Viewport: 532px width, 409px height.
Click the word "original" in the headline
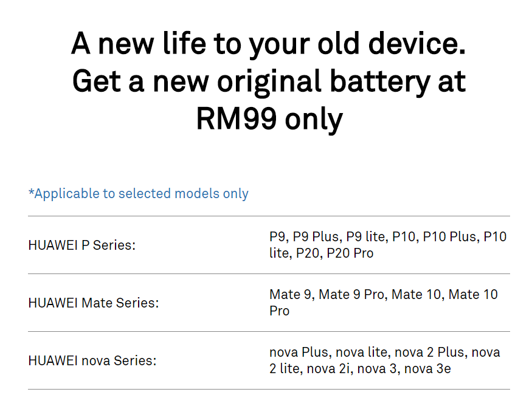pyautogui.click(x=271, y=82)
